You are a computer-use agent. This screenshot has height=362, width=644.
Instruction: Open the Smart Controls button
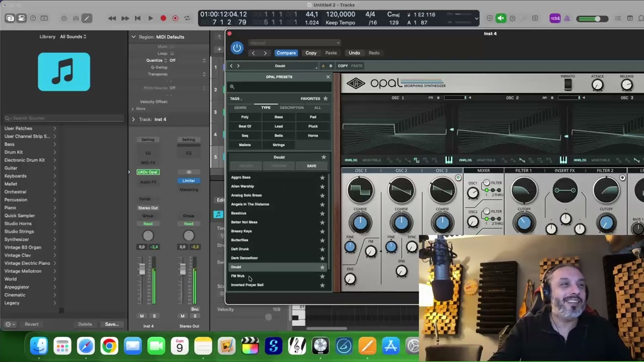tap(64, 19)
